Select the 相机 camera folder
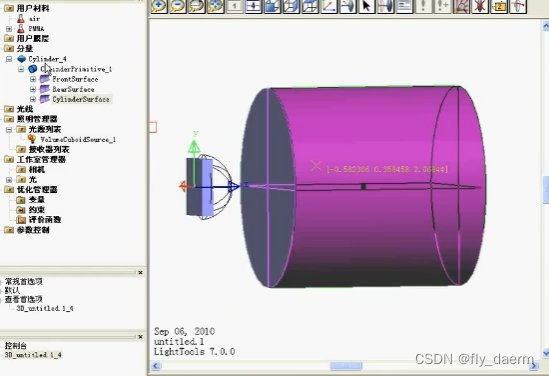The height and width of the screenshot is (376, 549). coord(37,169)
